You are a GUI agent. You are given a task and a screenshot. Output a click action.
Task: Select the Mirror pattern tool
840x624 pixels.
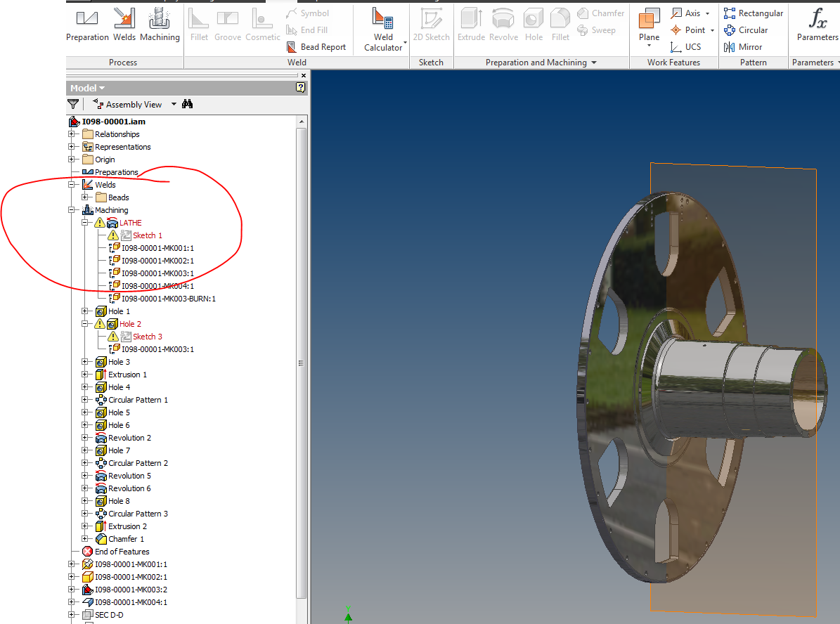tap(752, 46)
